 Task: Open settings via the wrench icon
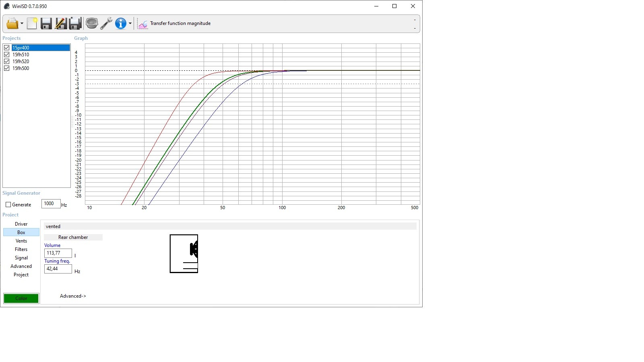tap(106, 24)
